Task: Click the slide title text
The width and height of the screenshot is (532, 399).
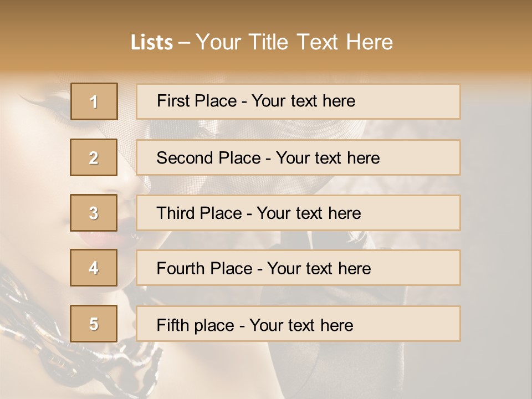Action: point(262,42)
